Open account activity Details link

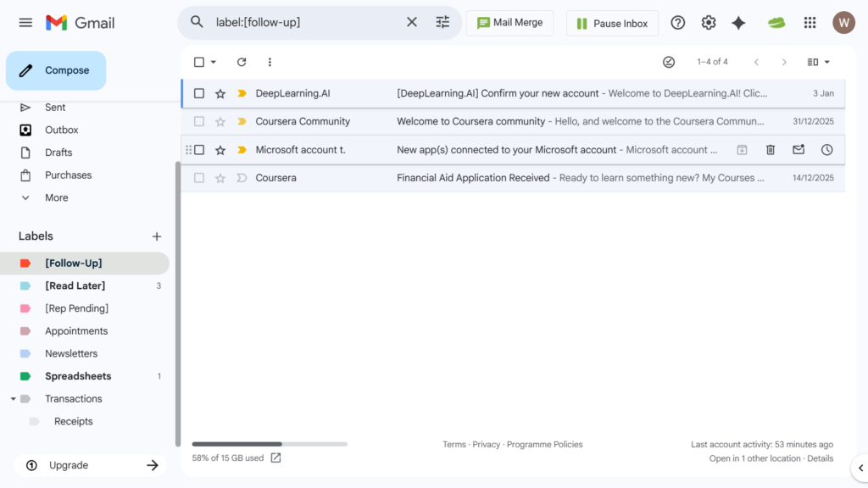820,458
